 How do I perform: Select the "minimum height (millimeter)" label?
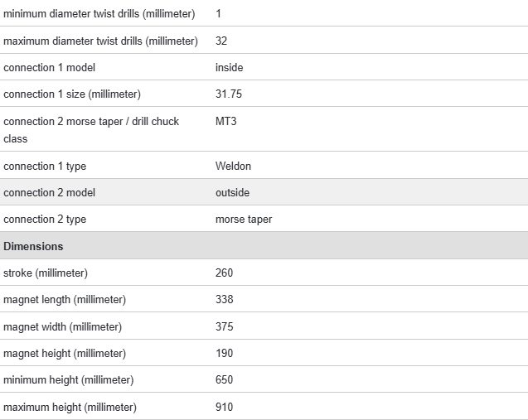68,379
